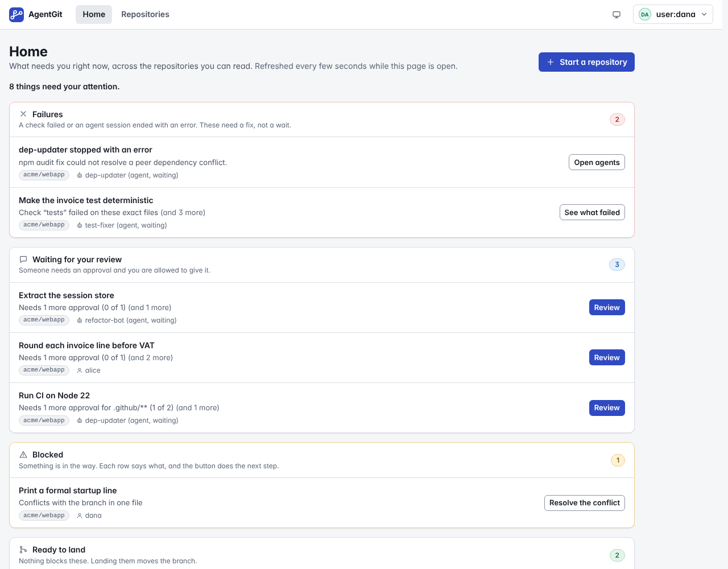Click robot icon next to test-fixer
This screenshot has height=569, width=728.
pos(80,225)
